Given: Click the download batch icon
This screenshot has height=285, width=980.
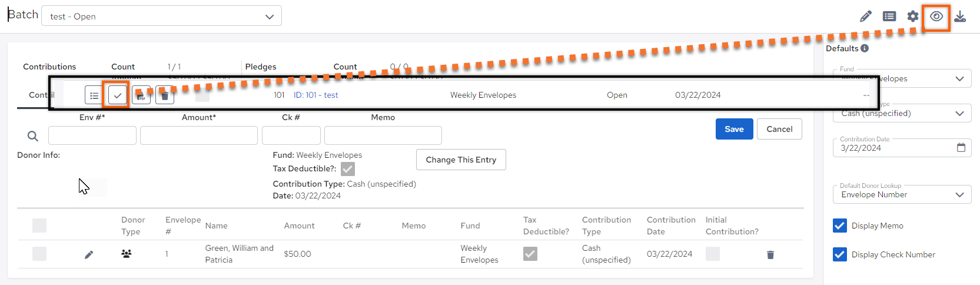Looking at the screenshot, I should 960,16.
